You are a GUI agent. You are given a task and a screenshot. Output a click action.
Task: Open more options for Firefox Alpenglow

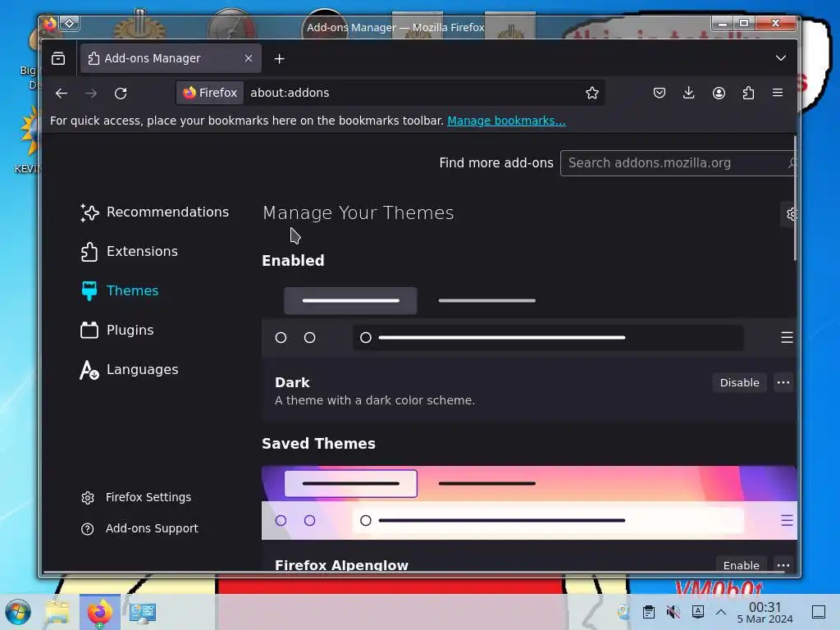[x=783, y=565]
